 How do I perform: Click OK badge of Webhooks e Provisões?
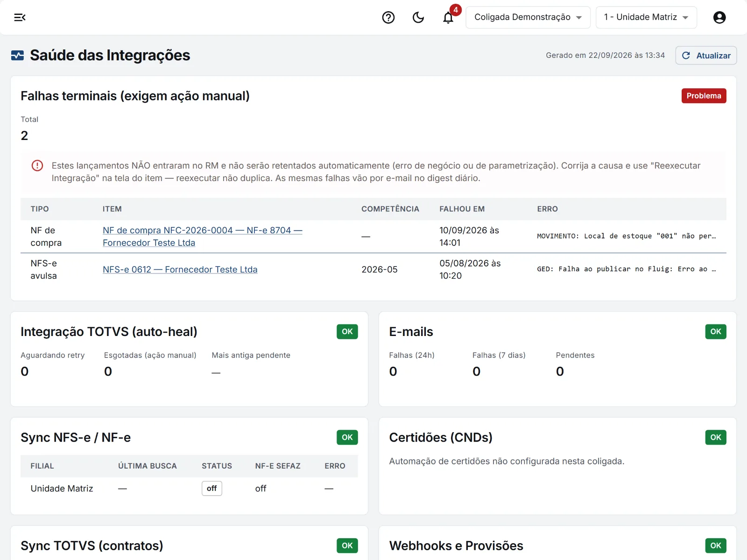pyautogui.click(x=716, y=546)
